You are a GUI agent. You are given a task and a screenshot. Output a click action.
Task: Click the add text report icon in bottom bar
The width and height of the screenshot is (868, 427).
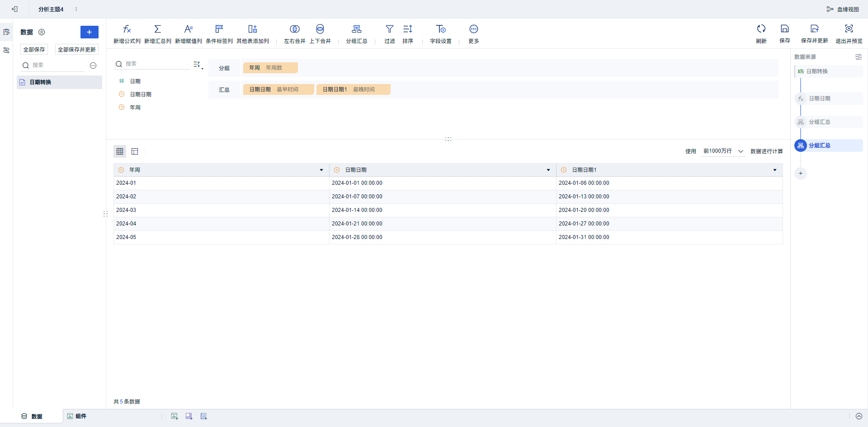204,416
